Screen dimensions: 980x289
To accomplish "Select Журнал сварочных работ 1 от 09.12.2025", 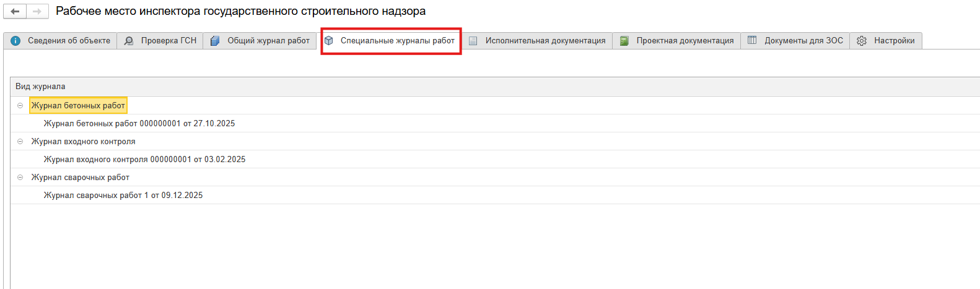I will (123, 196).
